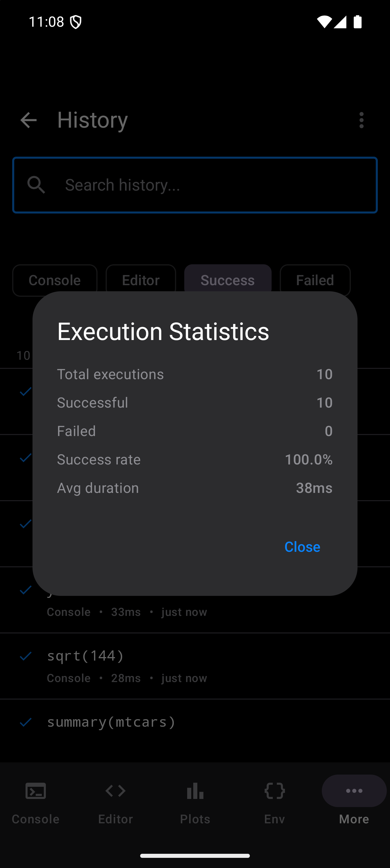Tap the back arrow beside History

point(28,120)
